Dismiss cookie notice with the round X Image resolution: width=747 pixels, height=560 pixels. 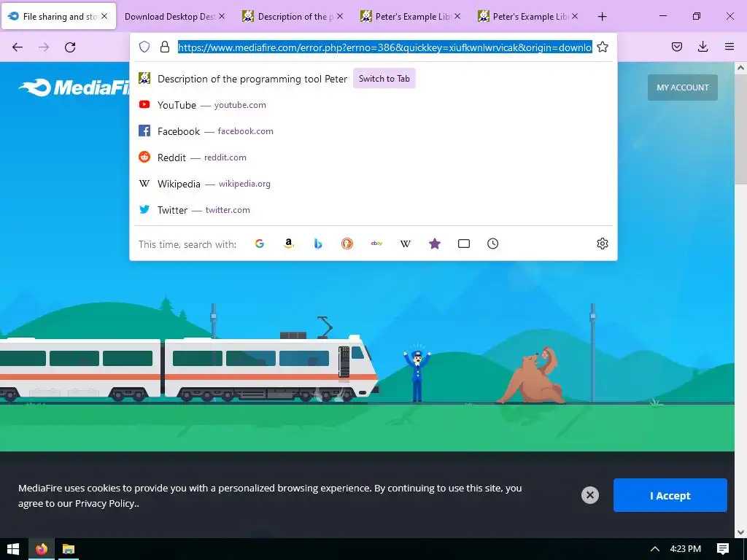[589, 495]
